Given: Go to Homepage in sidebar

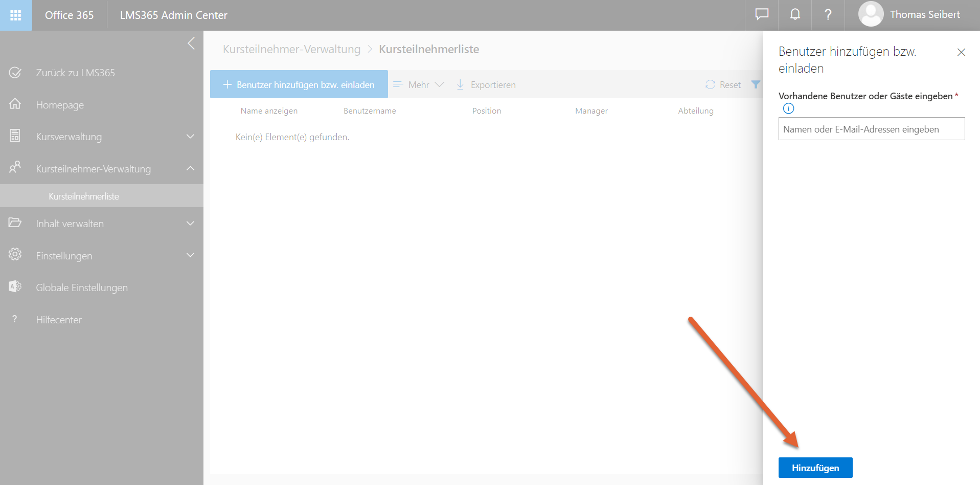Looking at the screenshot, I should click(x=60, y=105).
